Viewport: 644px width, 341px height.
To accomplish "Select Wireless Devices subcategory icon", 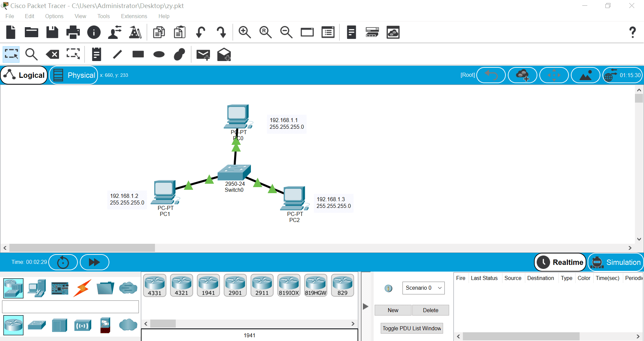I will pyautogui.click(x=83, y=325).
